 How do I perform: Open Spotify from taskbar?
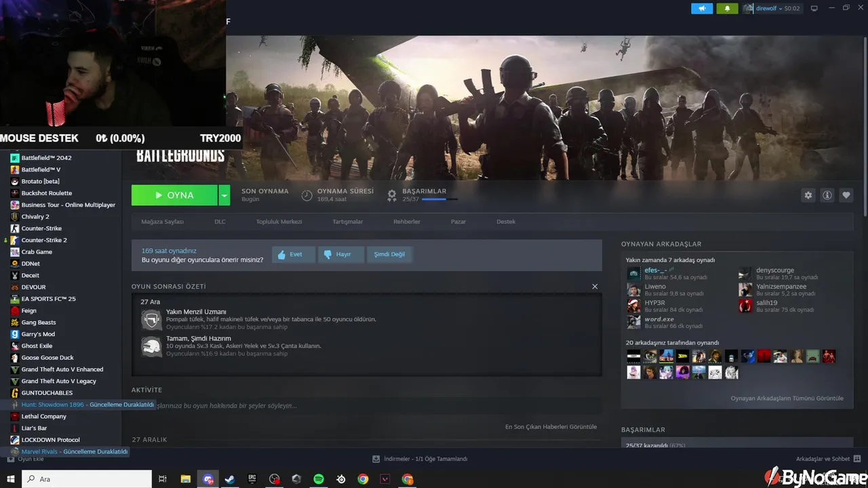[x=319, y=479]
